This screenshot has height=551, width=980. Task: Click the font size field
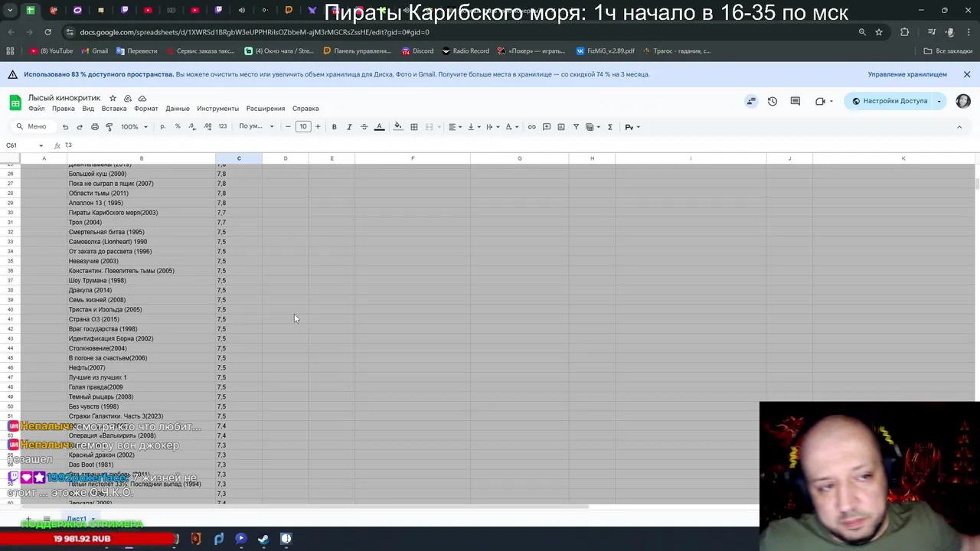(x=303, y=127)
